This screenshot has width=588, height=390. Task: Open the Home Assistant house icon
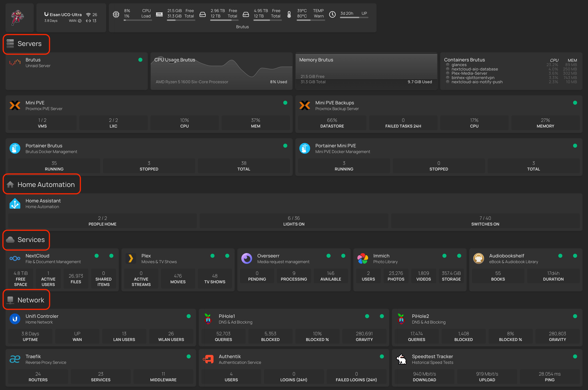[15, 203]
